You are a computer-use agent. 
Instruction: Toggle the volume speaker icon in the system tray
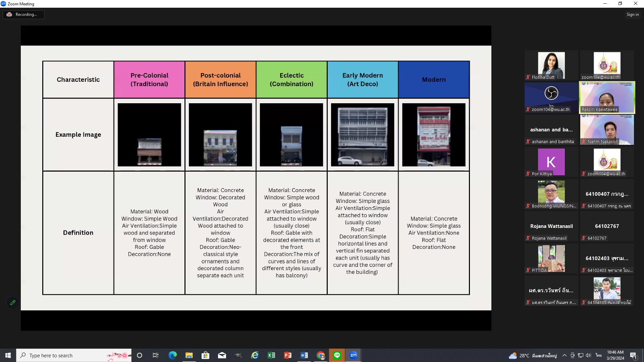pos(588,355)
